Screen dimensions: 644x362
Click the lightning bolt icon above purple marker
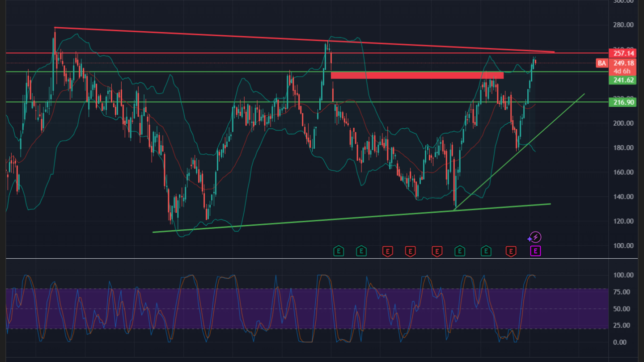(535, 237)
